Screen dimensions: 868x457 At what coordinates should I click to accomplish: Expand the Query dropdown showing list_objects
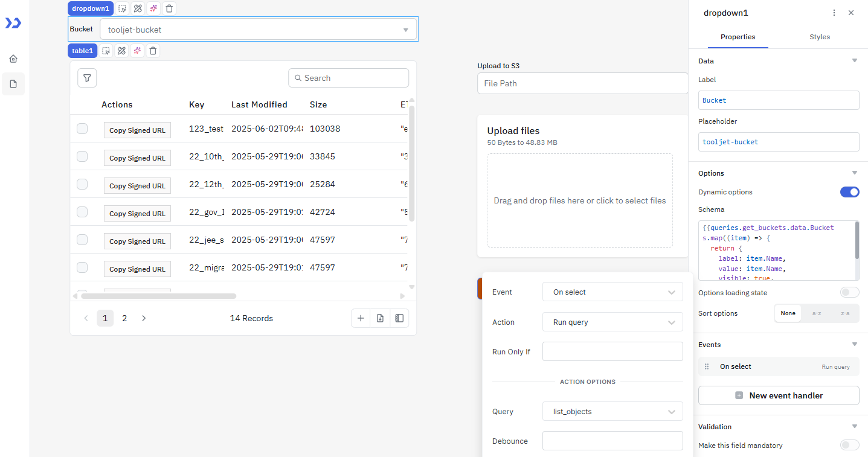pos(612,412)
